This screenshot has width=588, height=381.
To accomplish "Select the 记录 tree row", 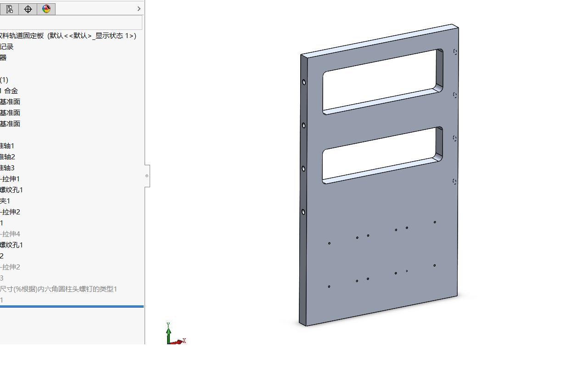I will [7, 47].
